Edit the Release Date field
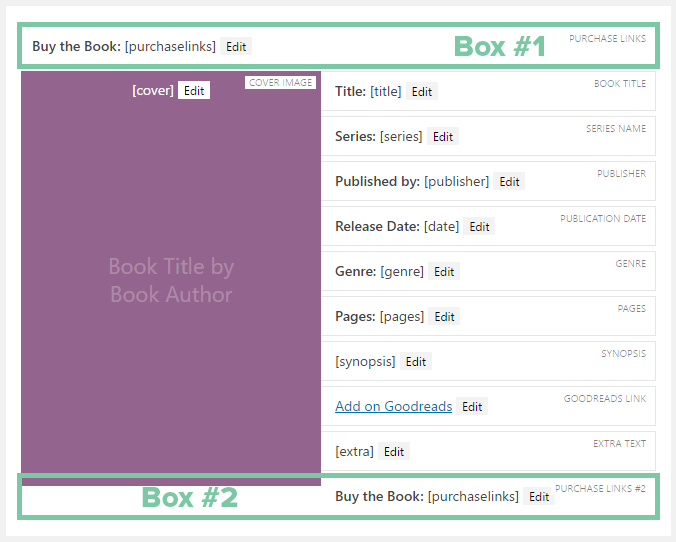 click(479, 227)
